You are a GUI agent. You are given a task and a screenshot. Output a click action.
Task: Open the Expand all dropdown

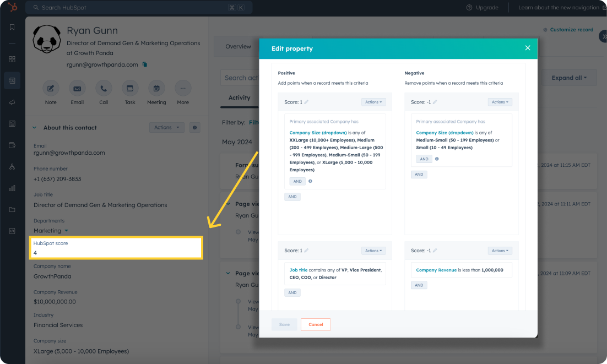pos(568,77)
